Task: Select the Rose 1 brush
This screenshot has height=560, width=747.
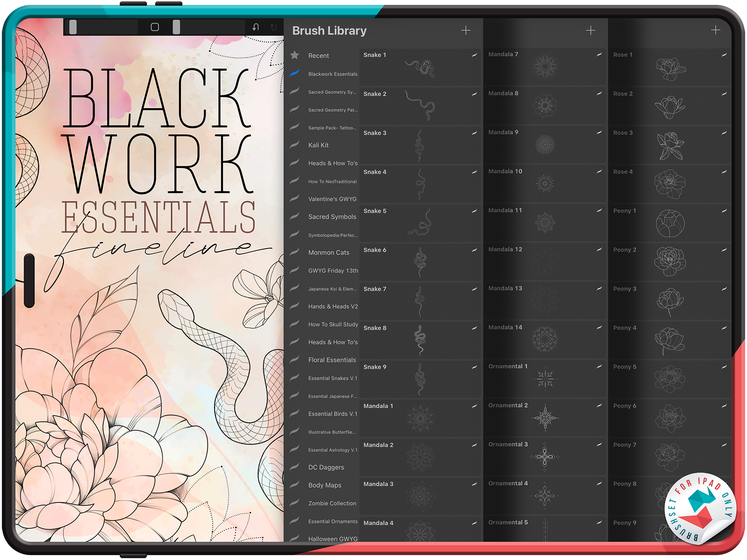Action: pos(670,67)
